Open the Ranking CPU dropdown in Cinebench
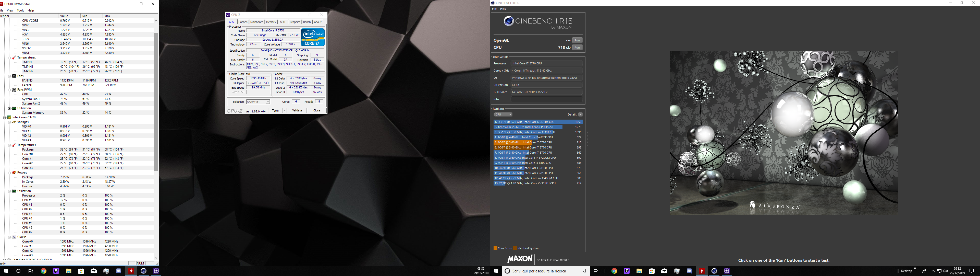The width and height of the screenshot is (980, 276). point(503,114)
